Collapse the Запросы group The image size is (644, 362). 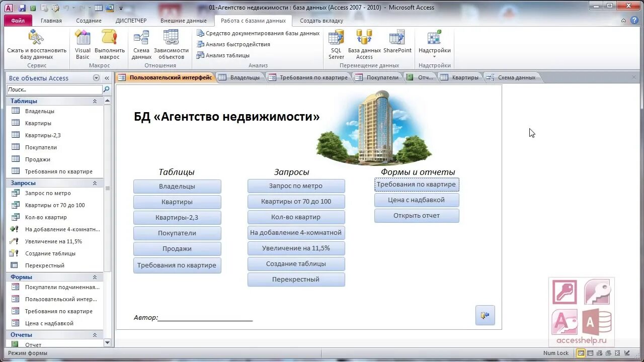click(95, 183)
